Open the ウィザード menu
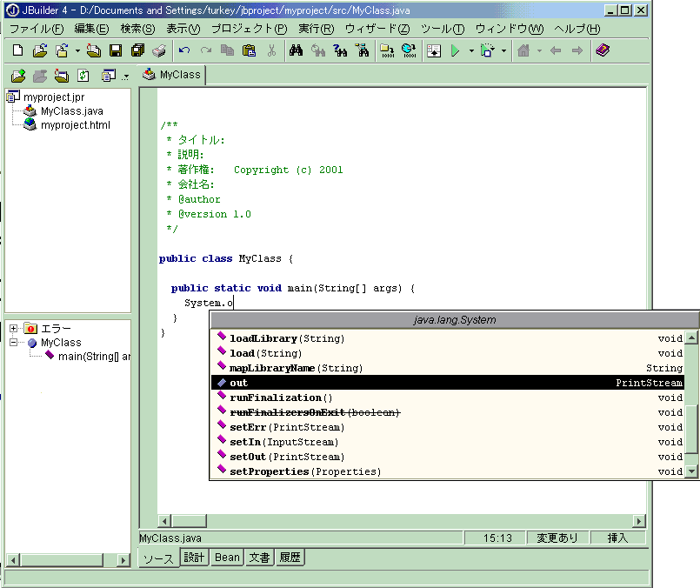The width and height of the screenshot is (700, 588). pos(377,29)
